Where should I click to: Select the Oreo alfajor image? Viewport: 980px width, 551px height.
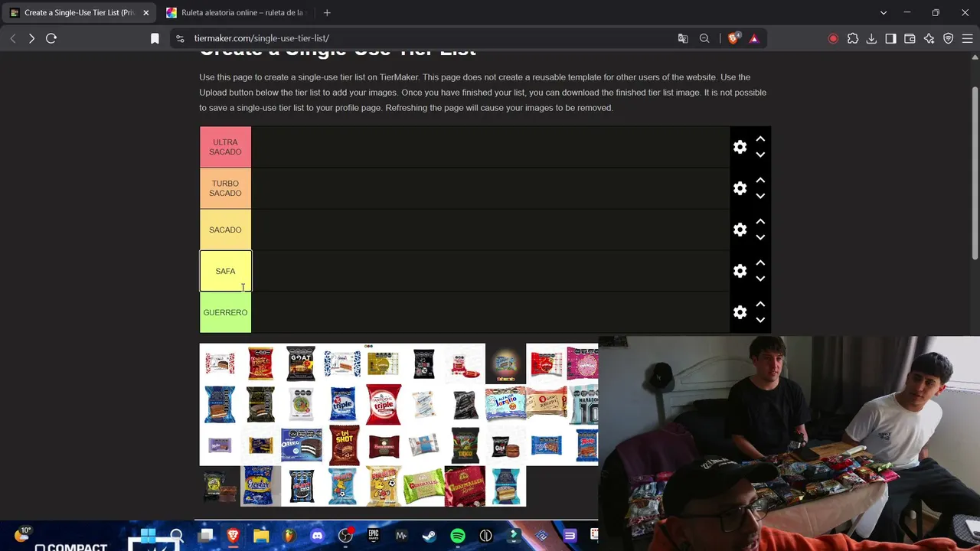tap(302, 445)
